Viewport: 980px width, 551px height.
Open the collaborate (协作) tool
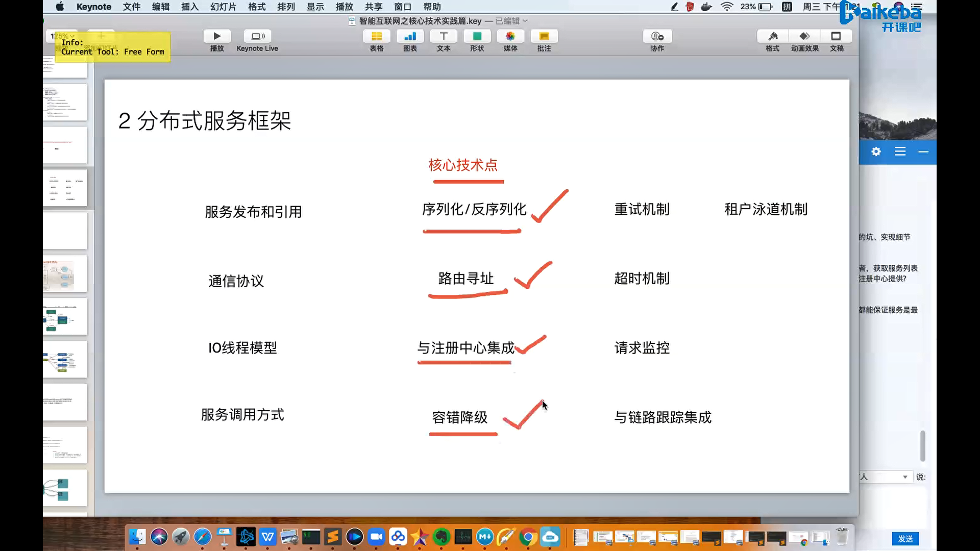(657, 37)
